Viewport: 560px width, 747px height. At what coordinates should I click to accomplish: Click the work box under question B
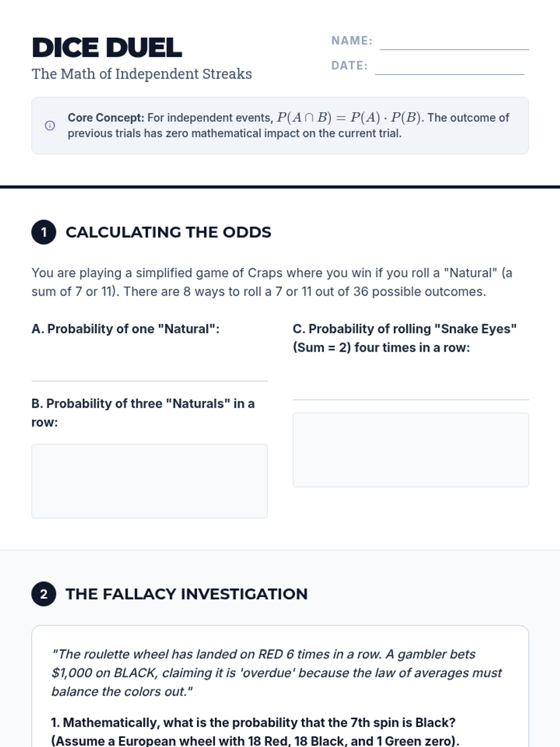click(x=149, y=481)
